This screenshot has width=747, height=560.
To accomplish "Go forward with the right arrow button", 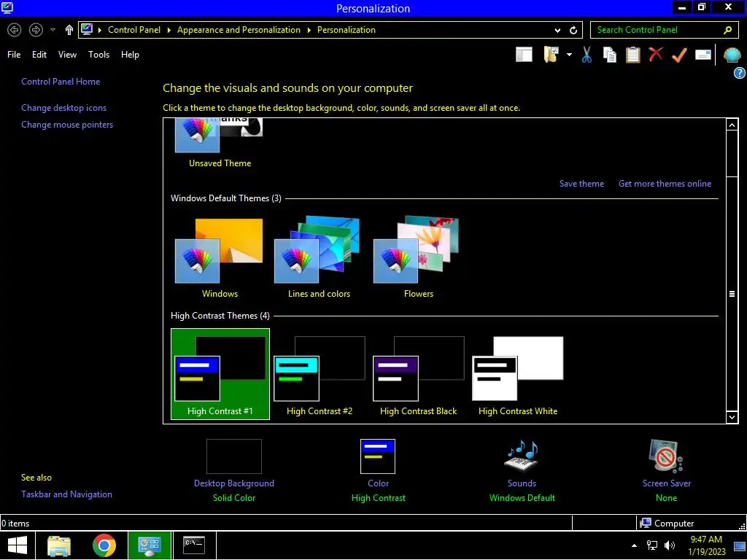I will tap(36, 30).
